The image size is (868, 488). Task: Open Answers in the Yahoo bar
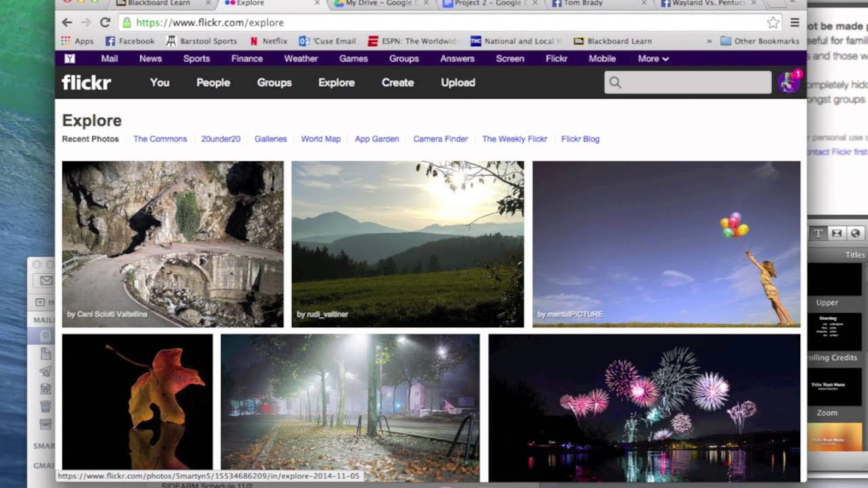tap(458, 59)
